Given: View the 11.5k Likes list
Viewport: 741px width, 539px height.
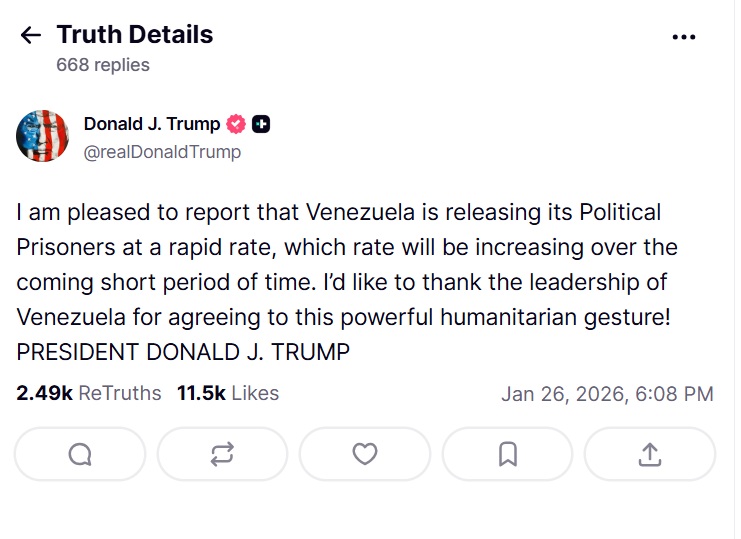Looking at the screenshot, I should click(x=228, y=393).
